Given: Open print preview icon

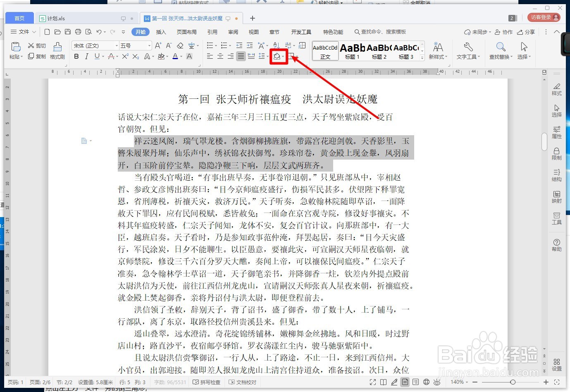Looking at the screenshot, I should coord(88,32).
